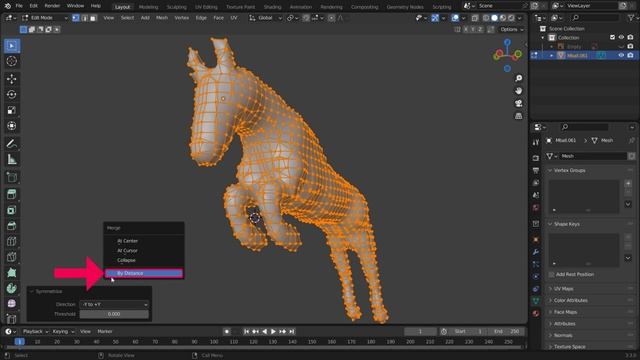Select the Loop Cut tool
640x360 pixels.
click(x=11, y=241)
